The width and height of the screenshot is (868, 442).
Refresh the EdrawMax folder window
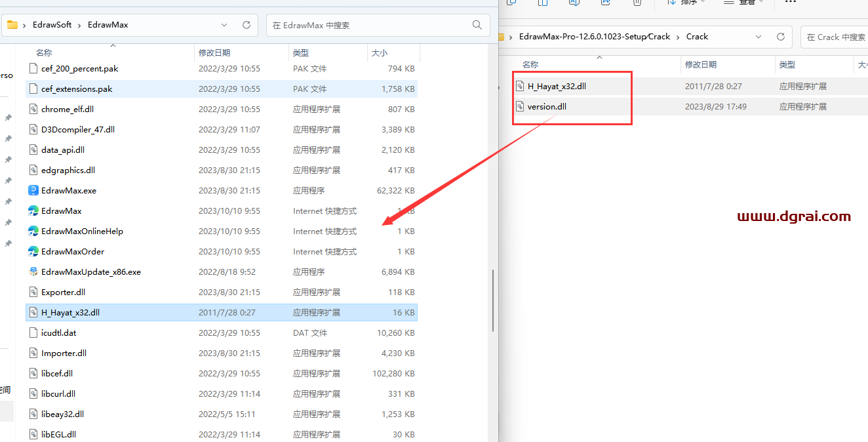tap(247, 25)
